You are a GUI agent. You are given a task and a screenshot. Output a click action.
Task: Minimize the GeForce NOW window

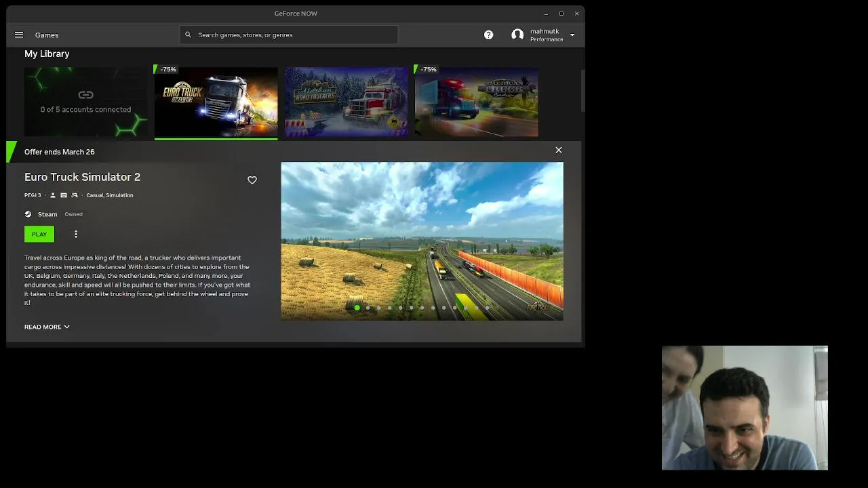click(x=546, y=14)
